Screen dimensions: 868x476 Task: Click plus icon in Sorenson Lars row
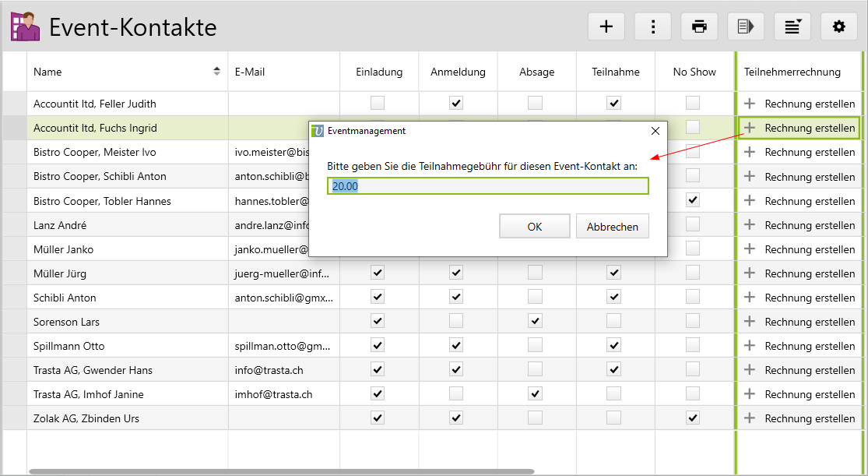pyautogui.click(x=750, y=322)
